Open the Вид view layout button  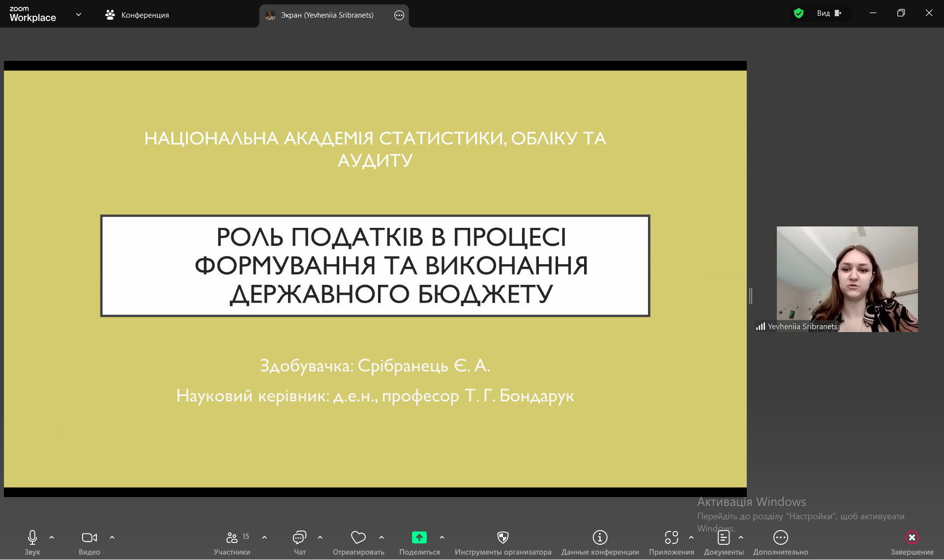click(x=829, y=13)
